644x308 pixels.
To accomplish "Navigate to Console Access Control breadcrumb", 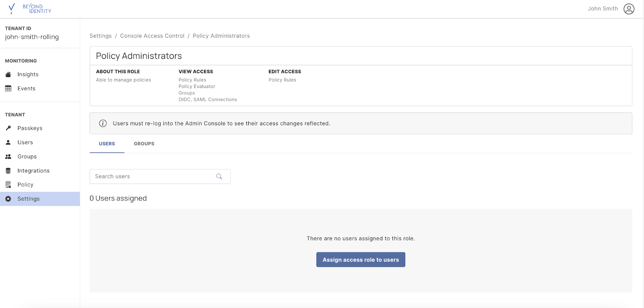I will pyautogui.click(x=152, y=36).
